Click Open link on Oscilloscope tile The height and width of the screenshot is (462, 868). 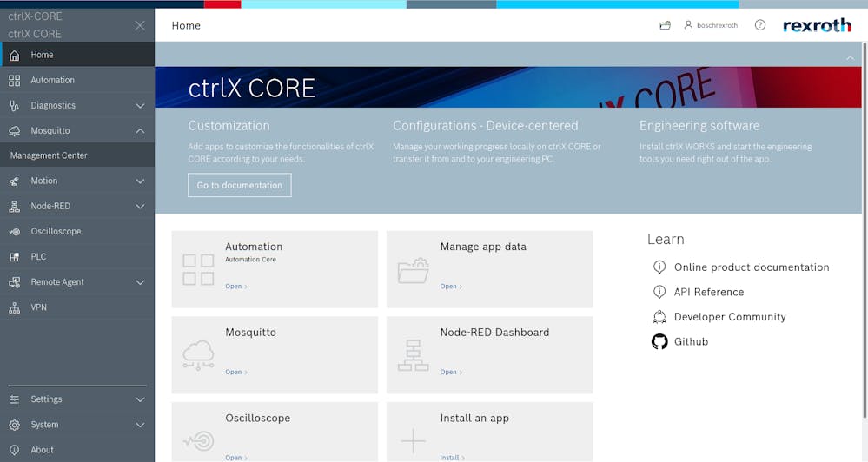click(235, 458)
